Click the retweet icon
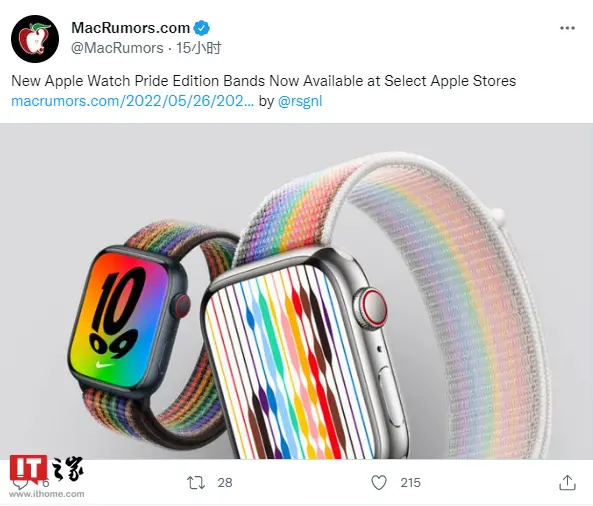593x506 pixels. pos(196,483)
